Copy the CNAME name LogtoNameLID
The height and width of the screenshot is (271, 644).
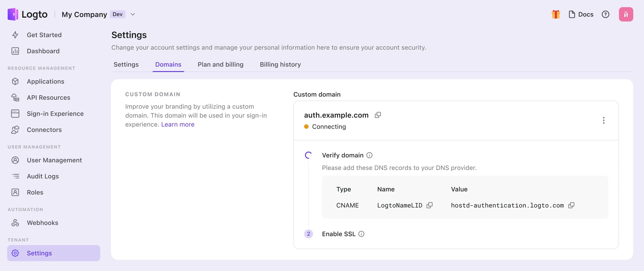click(430, 205)
